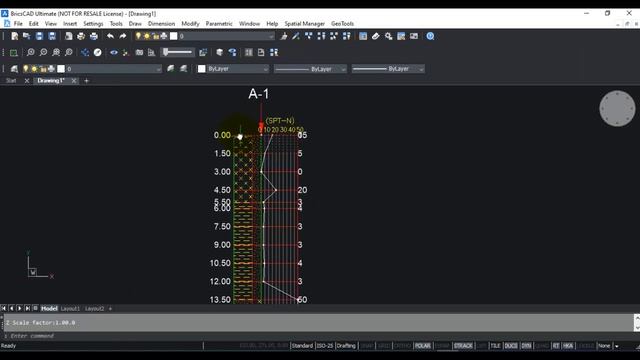This screenshot has width=640, height=360.
Task: Switch to the Layout2 tab
Action: tap(94, 309)
